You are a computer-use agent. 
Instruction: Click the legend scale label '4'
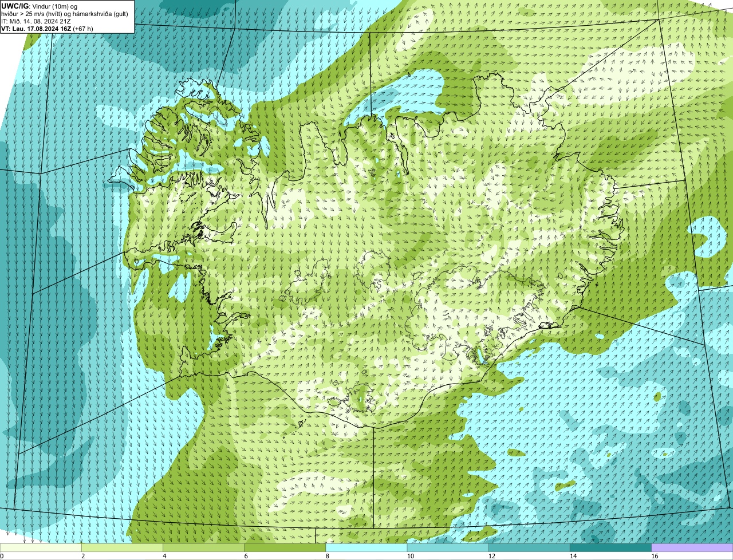[x=165, y=556]
